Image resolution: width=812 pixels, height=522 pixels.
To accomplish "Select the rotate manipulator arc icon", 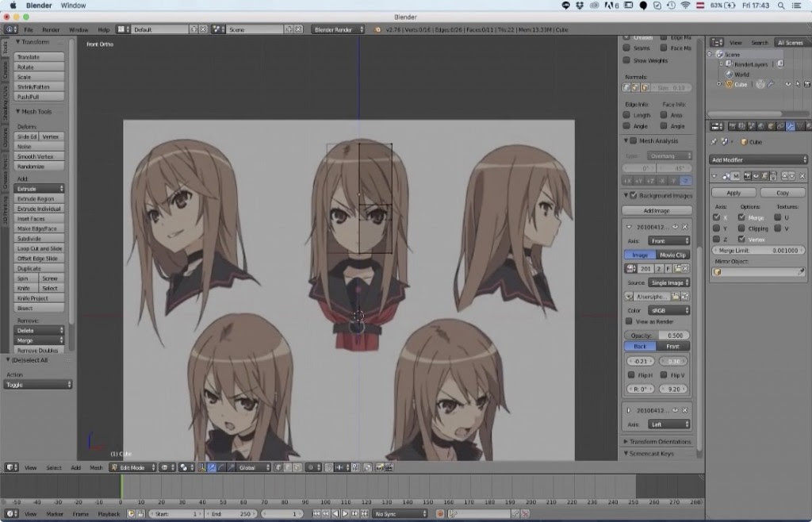I will click(221, 467).
